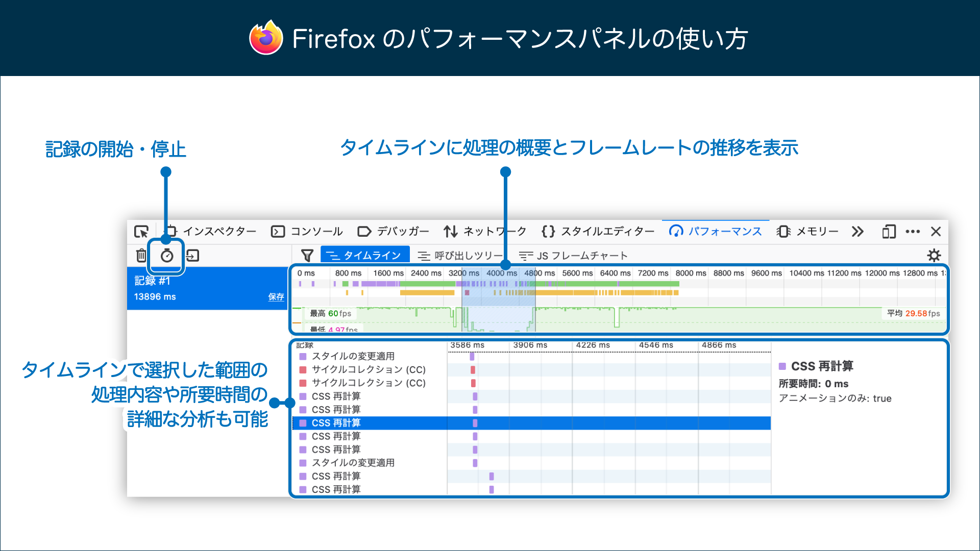Switch to the コンソール tab
The height and width of the screenshot is (551, 980).
coord(307,232)
